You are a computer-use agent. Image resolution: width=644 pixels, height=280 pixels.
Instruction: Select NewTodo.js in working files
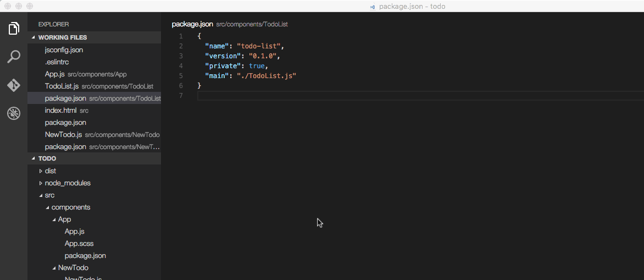coord(63,135)
